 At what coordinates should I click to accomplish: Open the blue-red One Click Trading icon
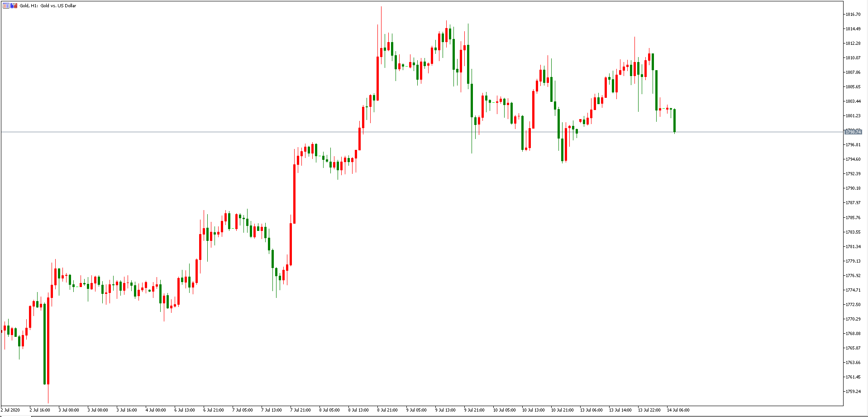coord(14,6)
